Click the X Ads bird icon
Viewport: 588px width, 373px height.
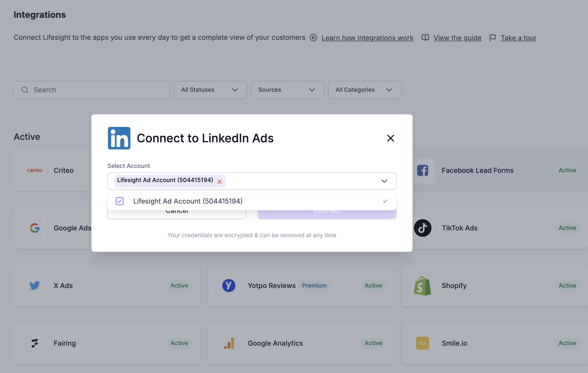click(x=34, y=285)
